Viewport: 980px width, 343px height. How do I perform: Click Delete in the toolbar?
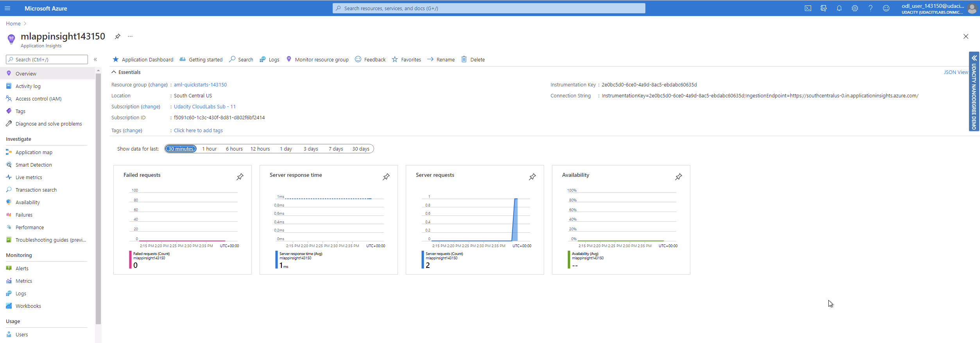pyautogui.click(x=473, y=59)
